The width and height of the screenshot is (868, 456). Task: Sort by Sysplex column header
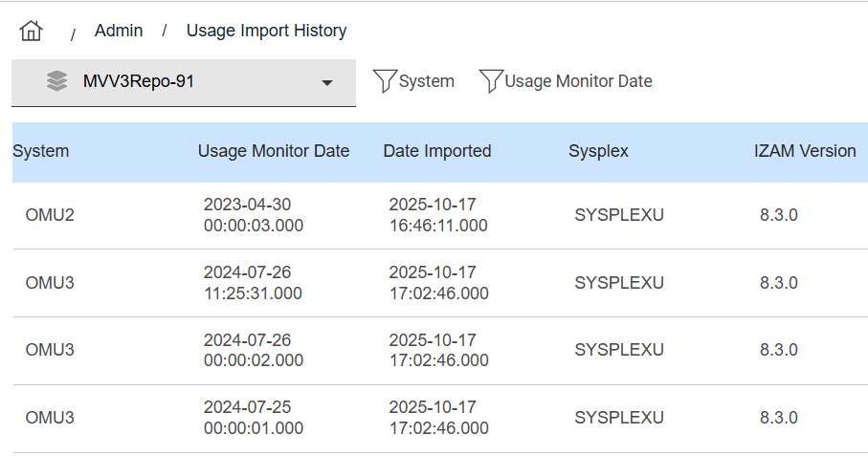tap(598, 151)
